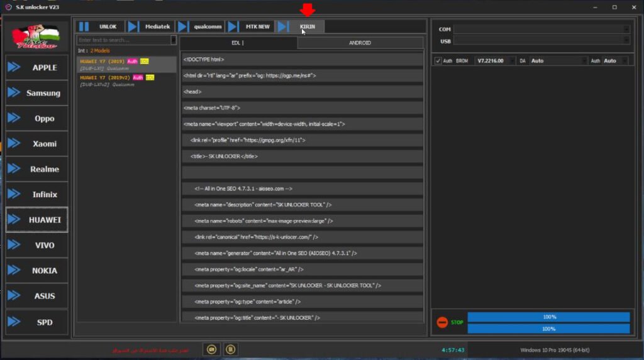Select the HUAWEI brand button
Screen dimensions: 644x360
coord(36,220)
